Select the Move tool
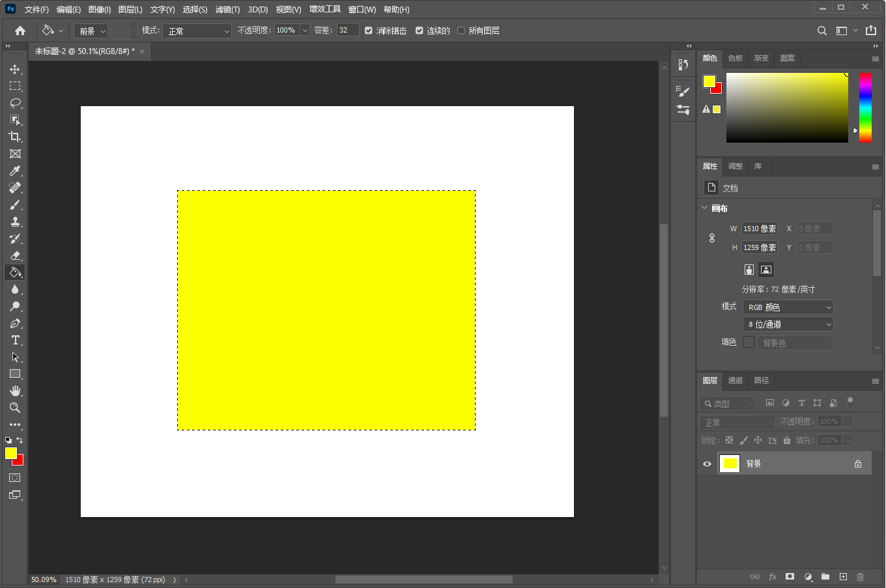 (x=15, y=69)
